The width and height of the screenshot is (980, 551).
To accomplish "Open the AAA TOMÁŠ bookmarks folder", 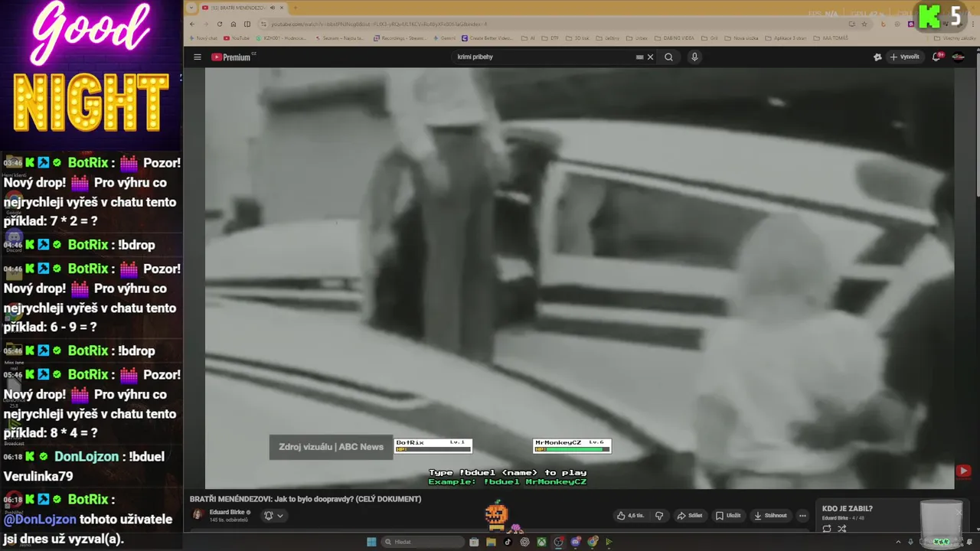I will tap(830, 37).
